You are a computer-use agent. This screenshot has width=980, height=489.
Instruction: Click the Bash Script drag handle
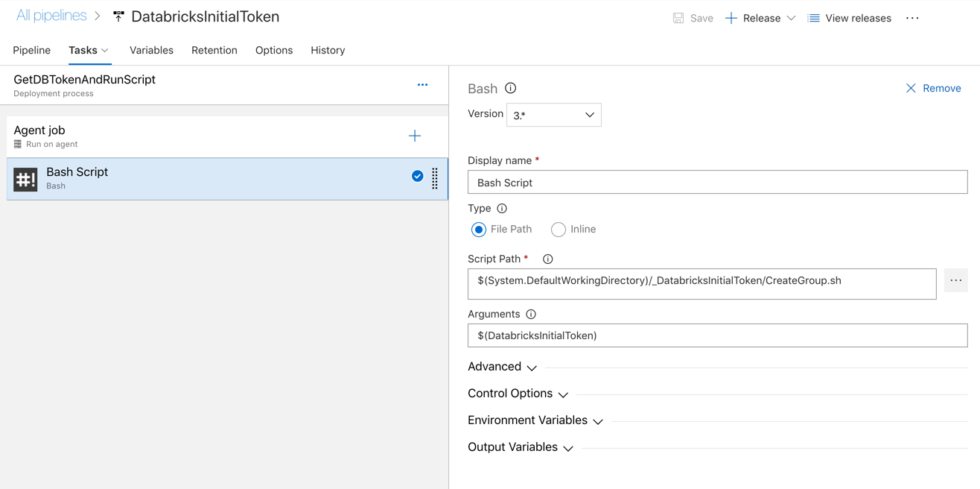click(x=435, y=178)
